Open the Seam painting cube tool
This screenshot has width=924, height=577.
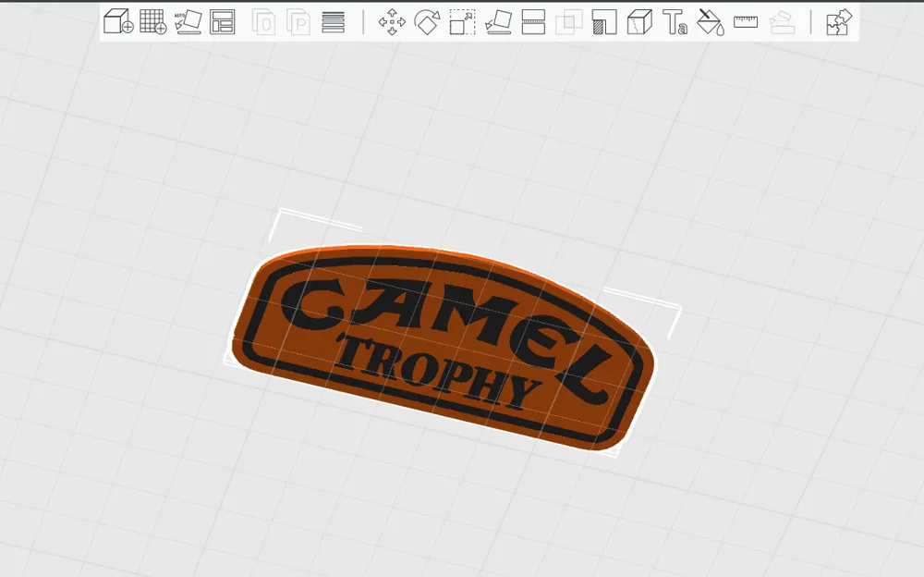tap(639, 22)
